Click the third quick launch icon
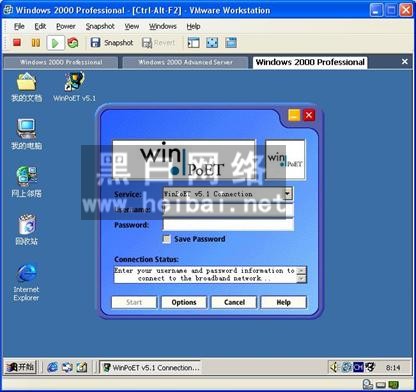The height and width of the screenshot is (392, 416). [x=81, y=367]
